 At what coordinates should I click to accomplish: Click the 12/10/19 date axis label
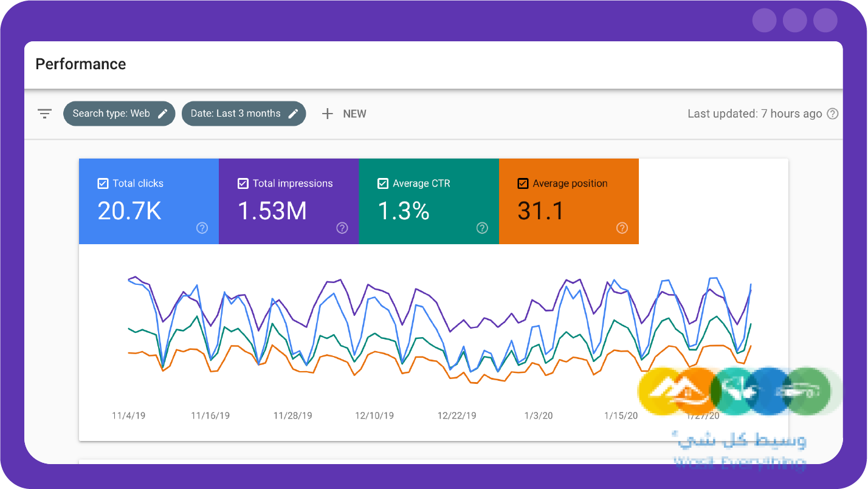click(374, 415)
